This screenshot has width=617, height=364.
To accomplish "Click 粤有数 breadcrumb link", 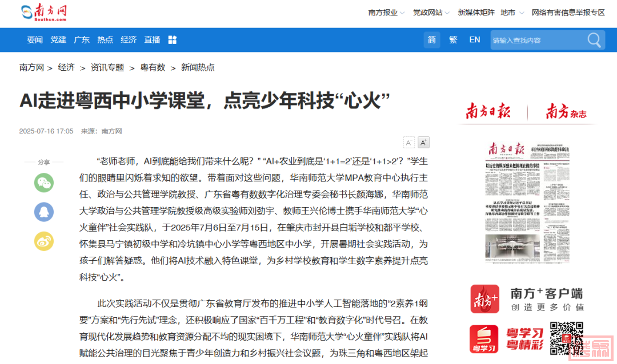I will (x=153, y=67).
